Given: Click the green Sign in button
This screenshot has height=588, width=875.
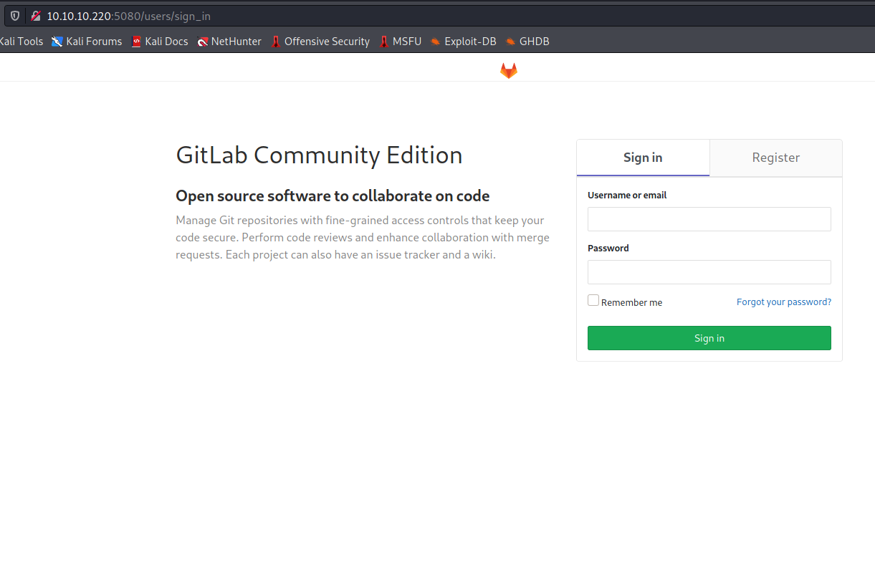Looking at the screenshot, I should [709, 337].
